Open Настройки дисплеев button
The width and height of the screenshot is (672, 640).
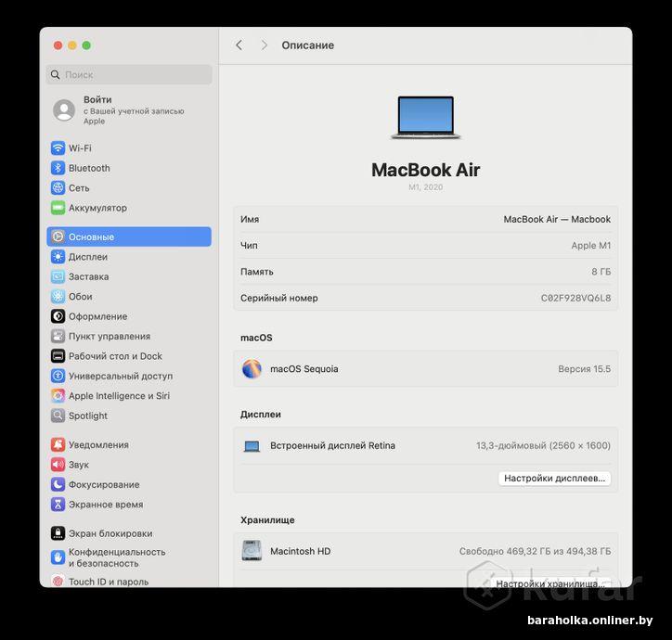point(554,478)
